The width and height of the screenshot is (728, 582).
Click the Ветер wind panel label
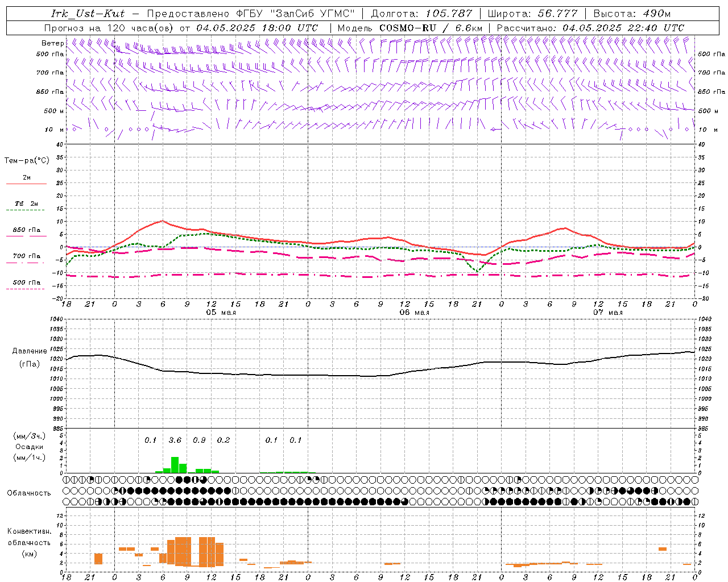[53, 43]
